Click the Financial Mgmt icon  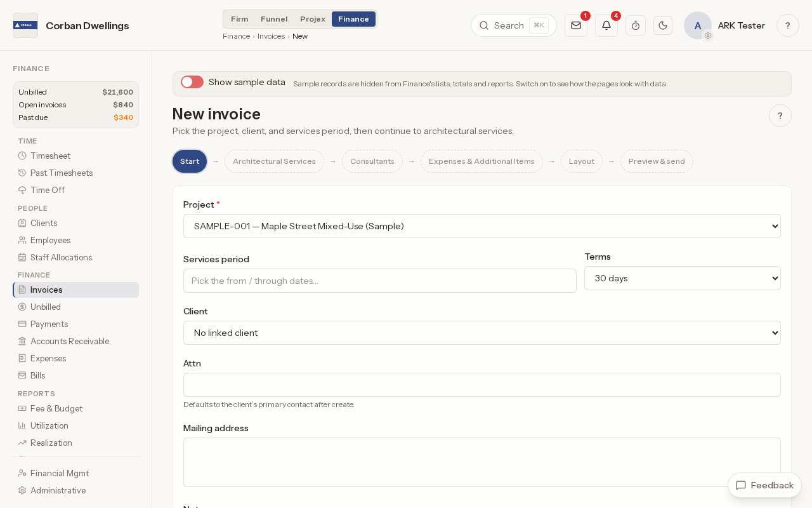point(22,473)
